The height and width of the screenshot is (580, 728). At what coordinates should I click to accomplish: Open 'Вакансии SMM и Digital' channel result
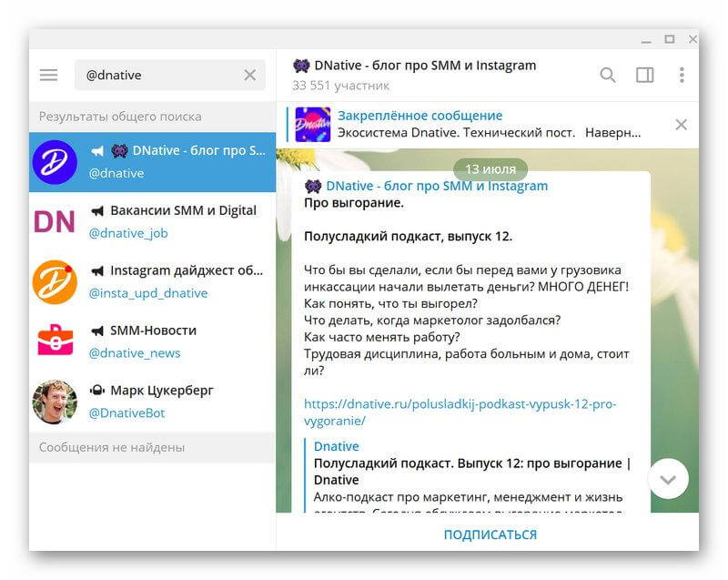point(152,221)
